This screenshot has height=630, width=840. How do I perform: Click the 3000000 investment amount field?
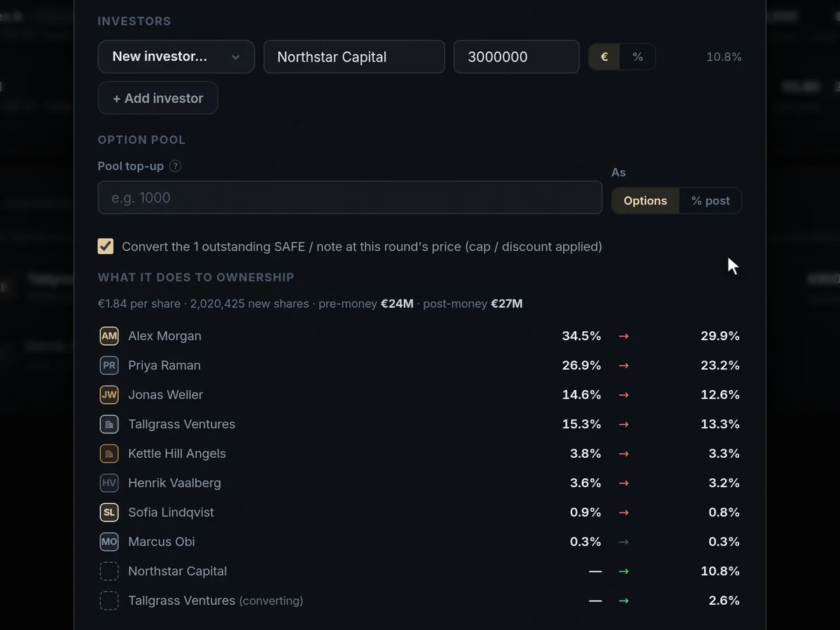(x=517, y=57)
